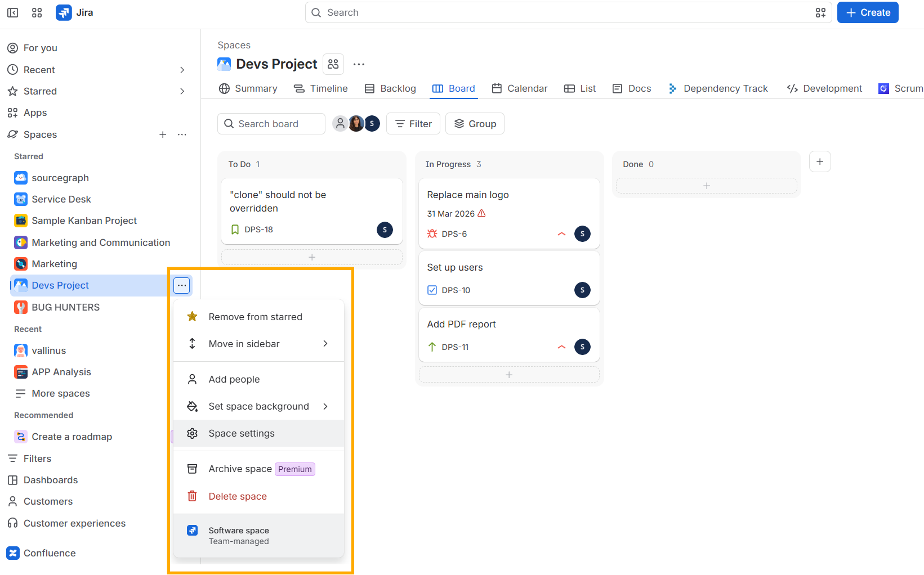Viewport: 924px width, 575px height.
Task: Click the Replace main logo card title
Action: (x=468, y=195)
